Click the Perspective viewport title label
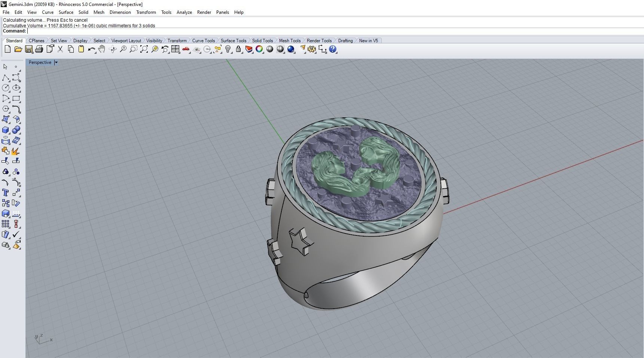 tap(40, 62)
